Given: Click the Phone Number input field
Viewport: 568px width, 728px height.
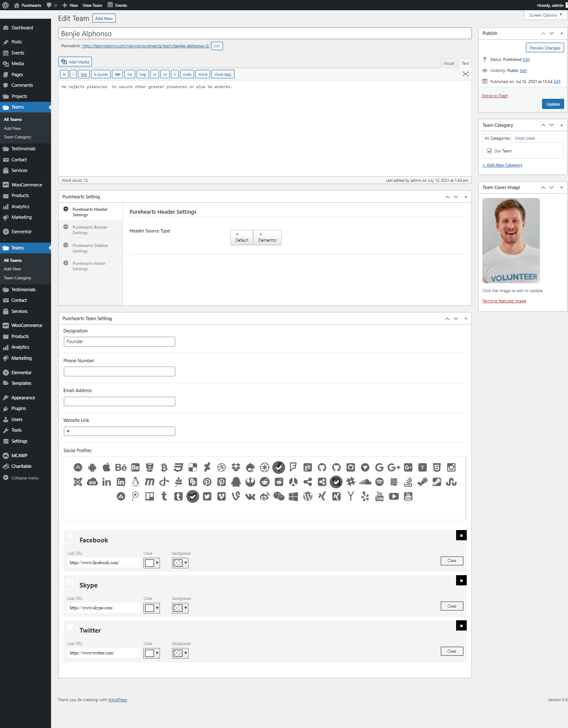Looking at the screenshot, I should 120,372.
